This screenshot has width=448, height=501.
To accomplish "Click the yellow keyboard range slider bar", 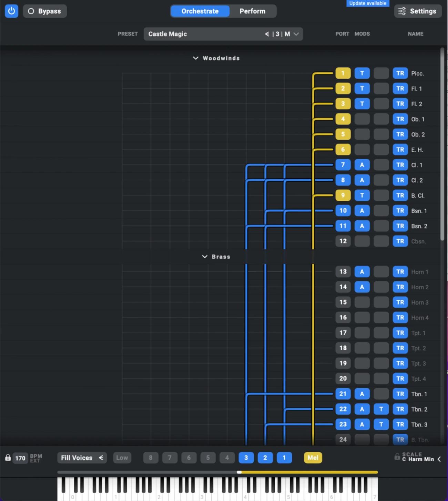I will tap(308, 472).
